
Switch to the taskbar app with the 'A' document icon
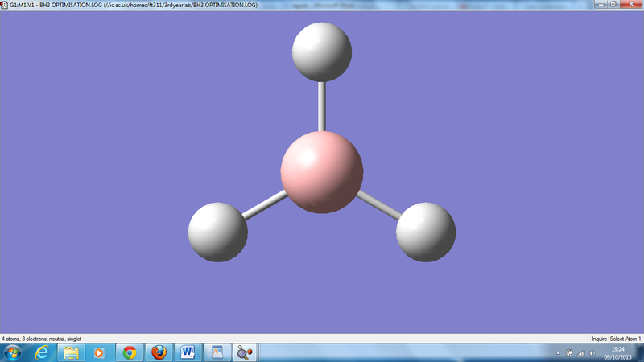[217, 352]
